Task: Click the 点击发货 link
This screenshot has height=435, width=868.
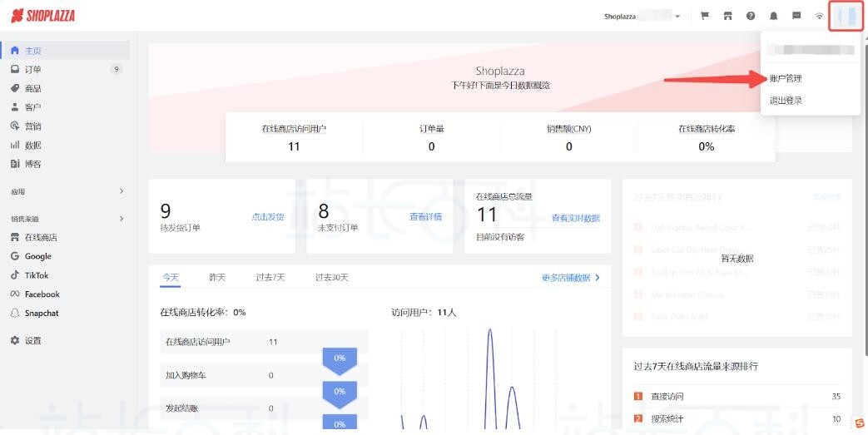Action: tap(268, 217)
